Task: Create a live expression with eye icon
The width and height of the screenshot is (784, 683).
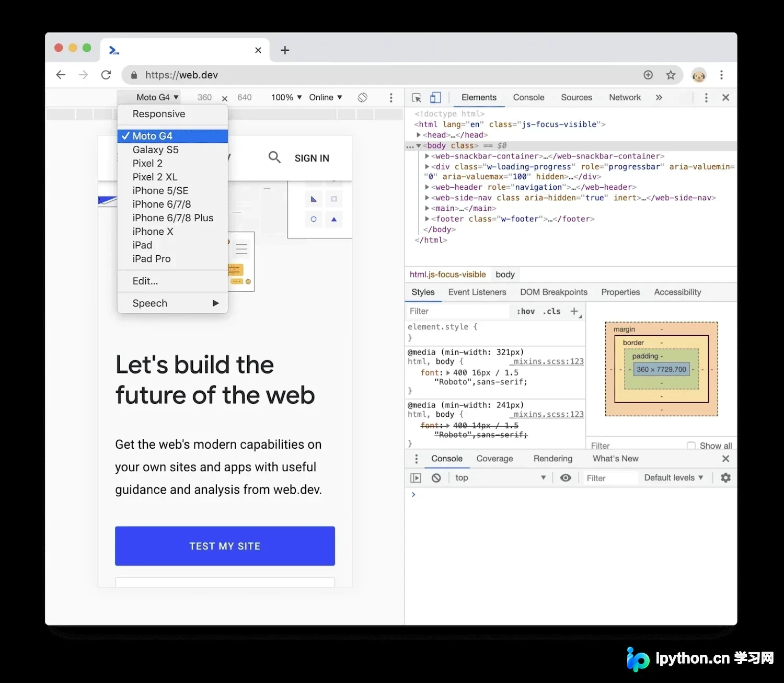Action: coord(566,477)
